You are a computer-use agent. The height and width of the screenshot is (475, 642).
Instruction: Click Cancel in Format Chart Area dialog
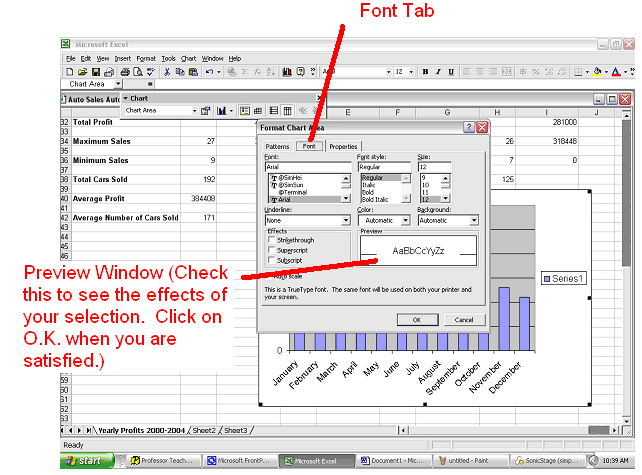tap(464, 320)
